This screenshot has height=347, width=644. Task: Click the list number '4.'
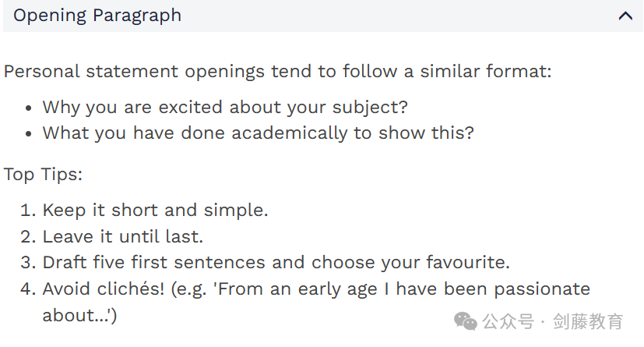28,289
